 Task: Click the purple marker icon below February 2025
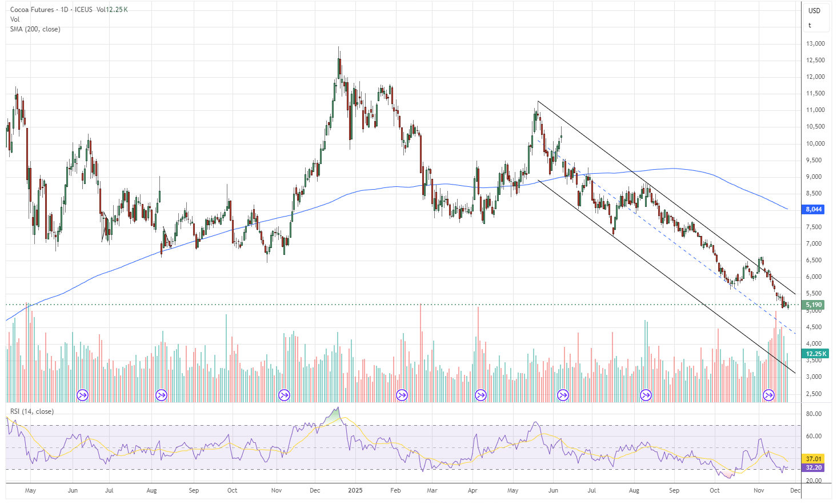click(x=403, y=394)
